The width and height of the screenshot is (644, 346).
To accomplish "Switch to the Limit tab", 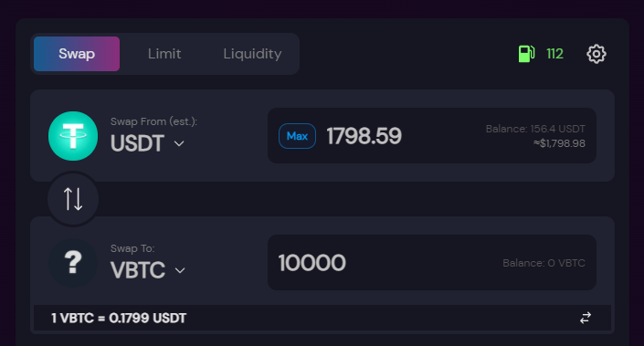I will coord(164,54).
